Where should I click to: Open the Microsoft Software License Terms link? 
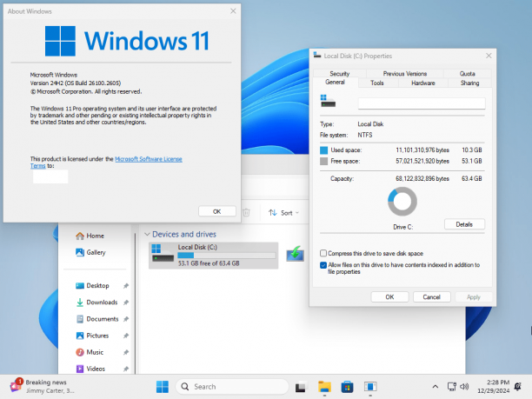coord(149,159)
